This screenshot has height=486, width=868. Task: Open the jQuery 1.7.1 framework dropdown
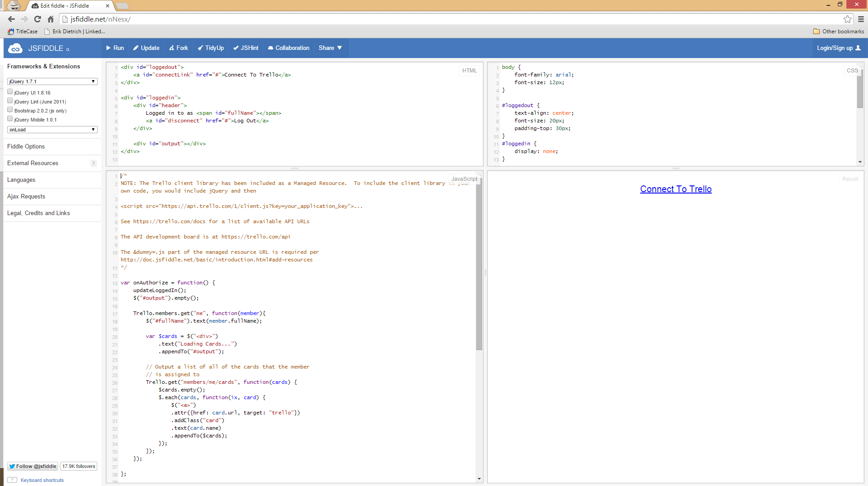52,81
